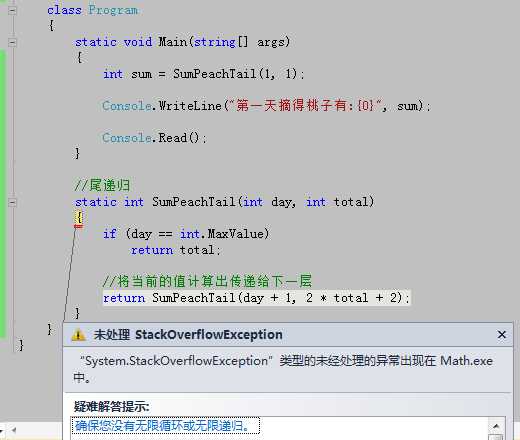Click the SumPeachTail method signature line
520x440 pixels.
coord(224,202)
